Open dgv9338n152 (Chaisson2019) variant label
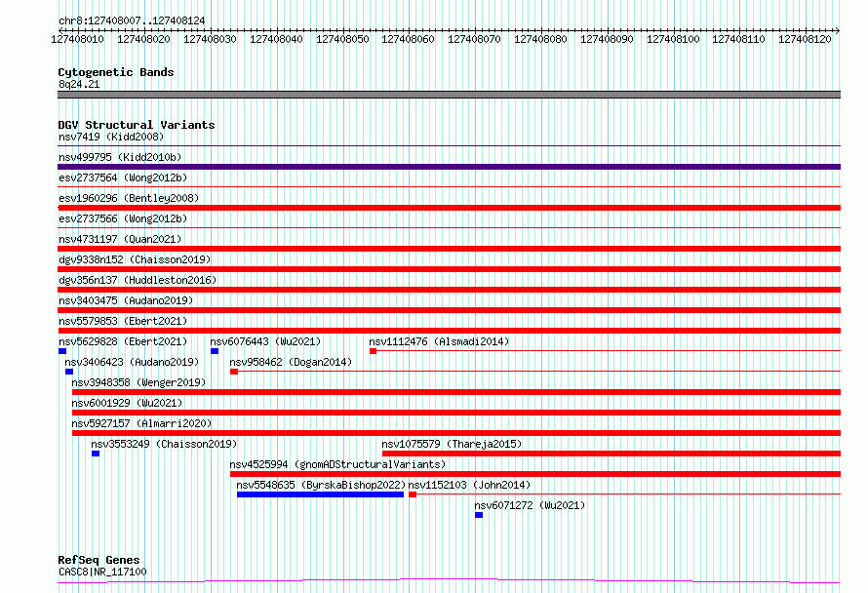The image size is (868, 593). [135, 259]
